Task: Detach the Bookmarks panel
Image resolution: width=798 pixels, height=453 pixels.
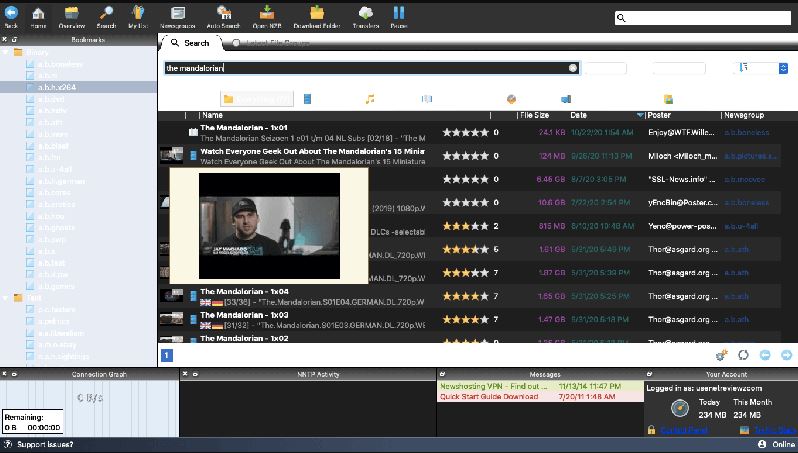Action: 14,39
